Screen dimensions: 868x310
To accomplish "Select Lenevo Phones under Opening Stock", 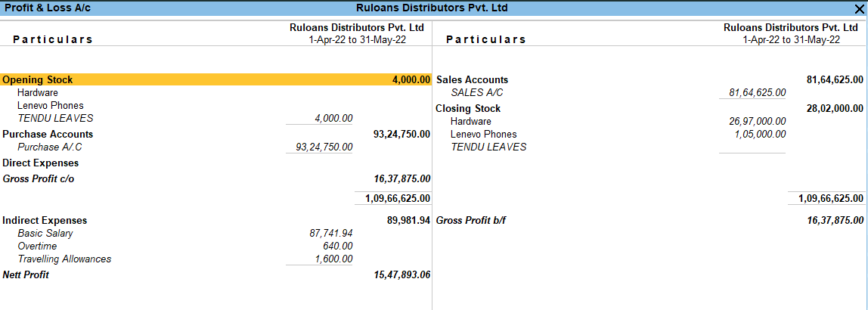I will click(x=51, y=105).
